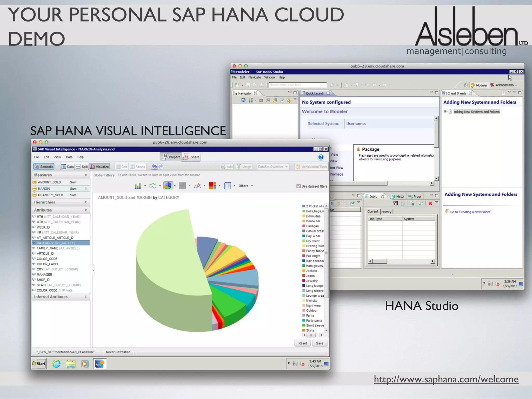
Task: Open the media player icon in taskbar
Action: click(x=85, y=364)
